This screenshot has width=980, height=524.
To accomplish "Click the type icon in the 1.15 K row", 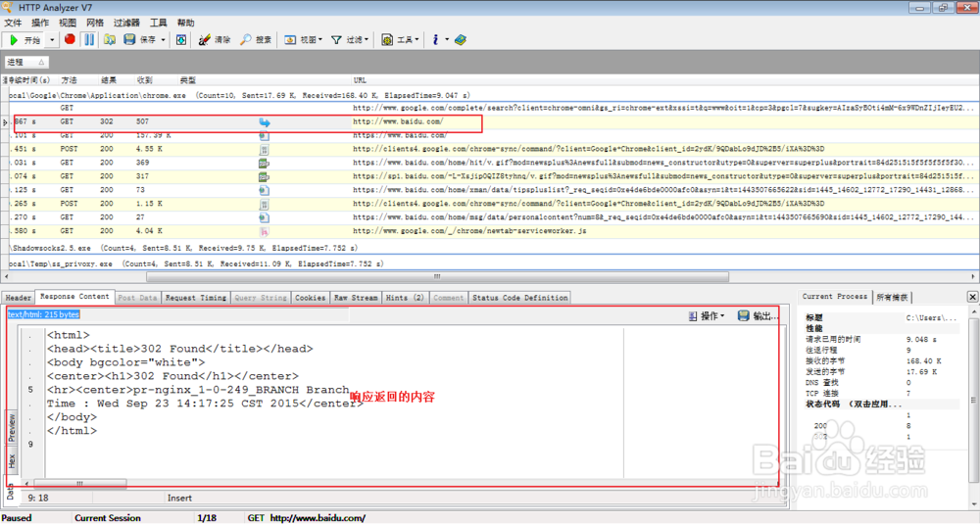I will coord(265,205).
